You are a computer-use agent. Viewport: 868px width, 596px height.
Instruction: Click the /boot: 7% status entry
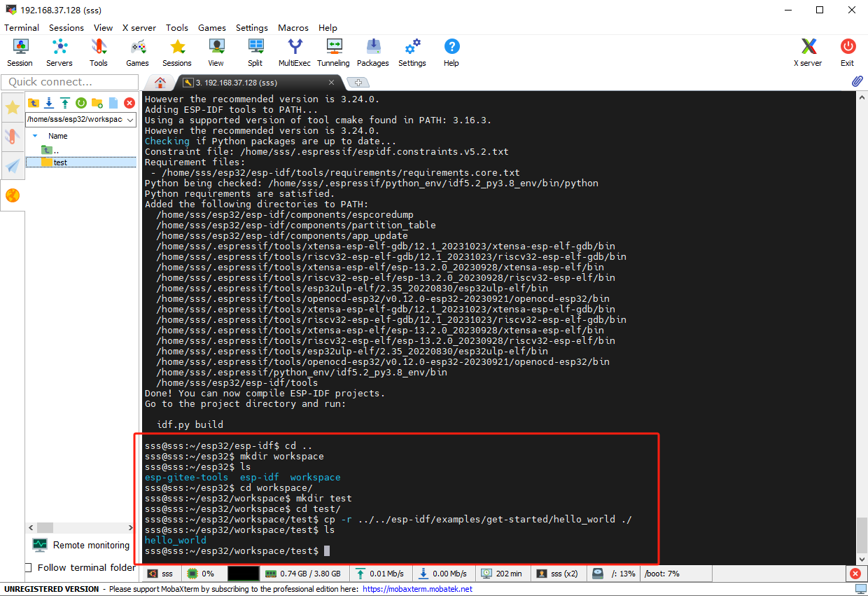661,574
